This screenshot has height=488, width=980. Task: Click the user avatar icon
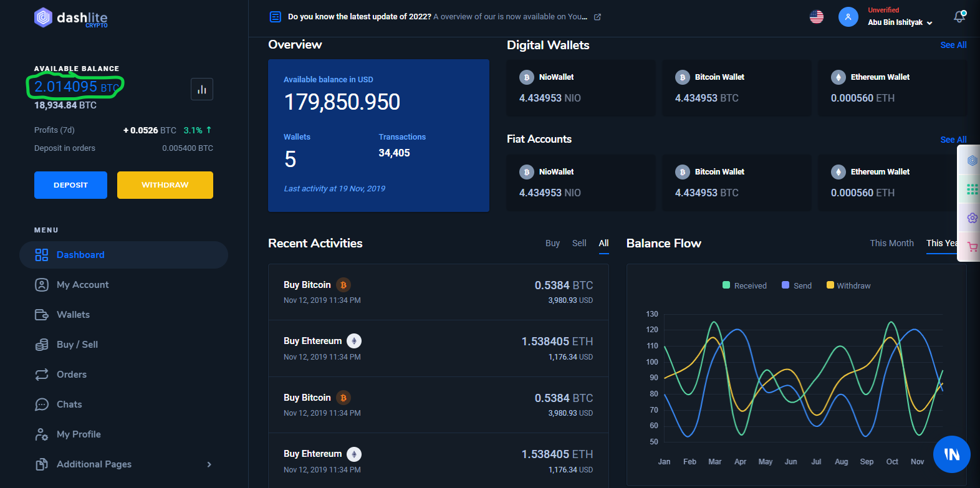(x=848, y=17)
